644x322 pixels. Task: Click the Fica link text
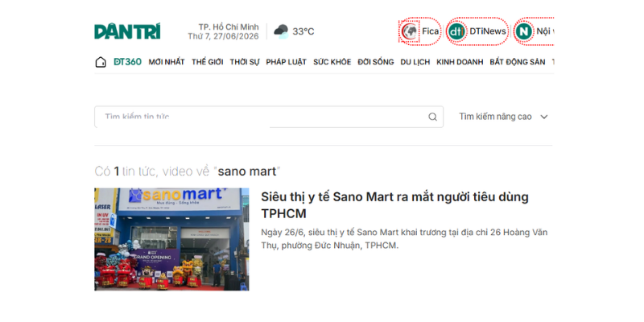tap(431, 31)
